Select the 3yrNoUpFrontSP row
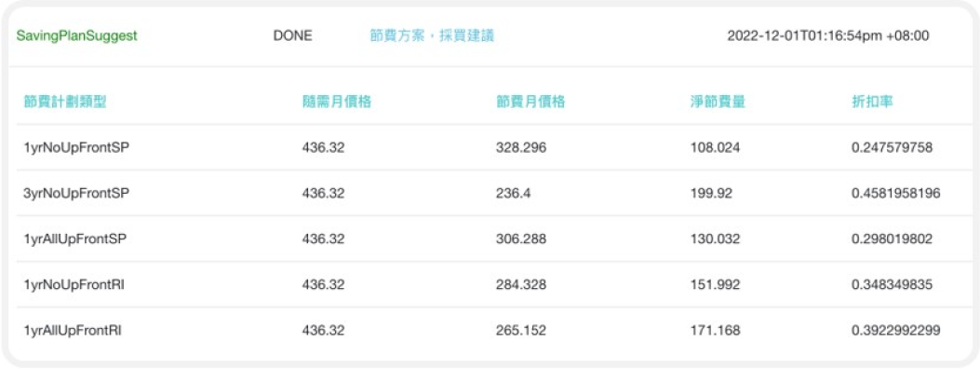The height and width of the screenshot is (369, 980). pyautogui.click(x=490, y=193)
